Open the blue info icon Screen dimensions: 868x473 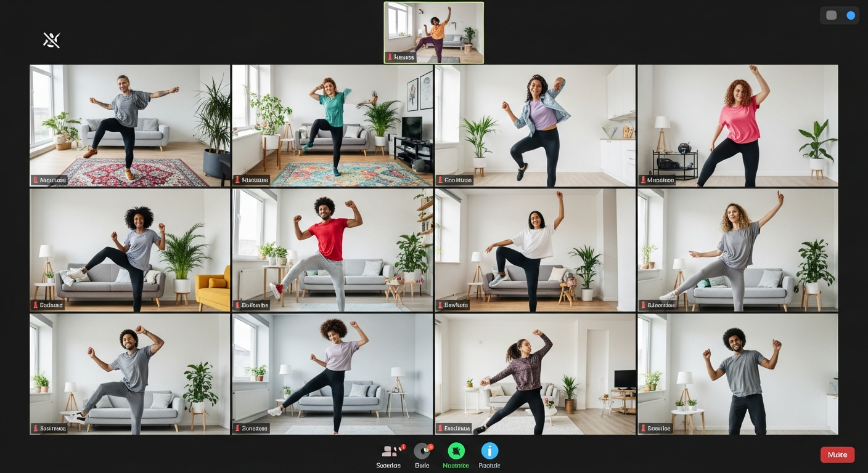(489, 451)
